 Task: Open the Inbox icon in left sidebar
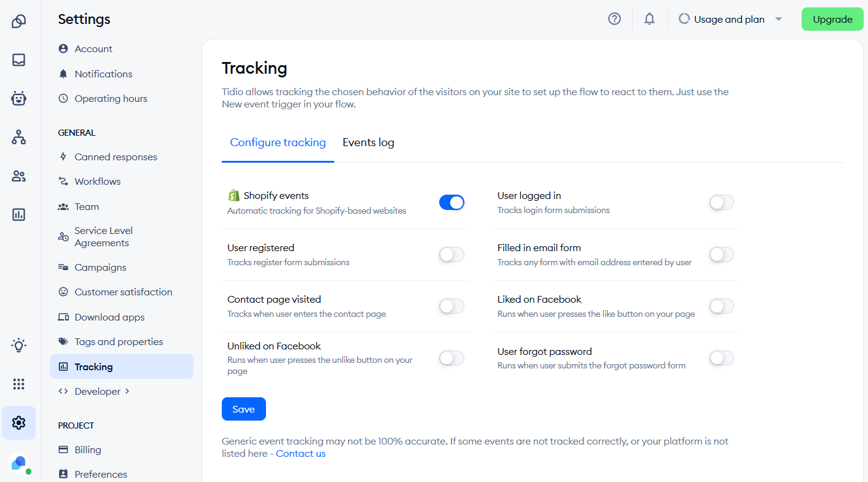(x=18, y=60)
